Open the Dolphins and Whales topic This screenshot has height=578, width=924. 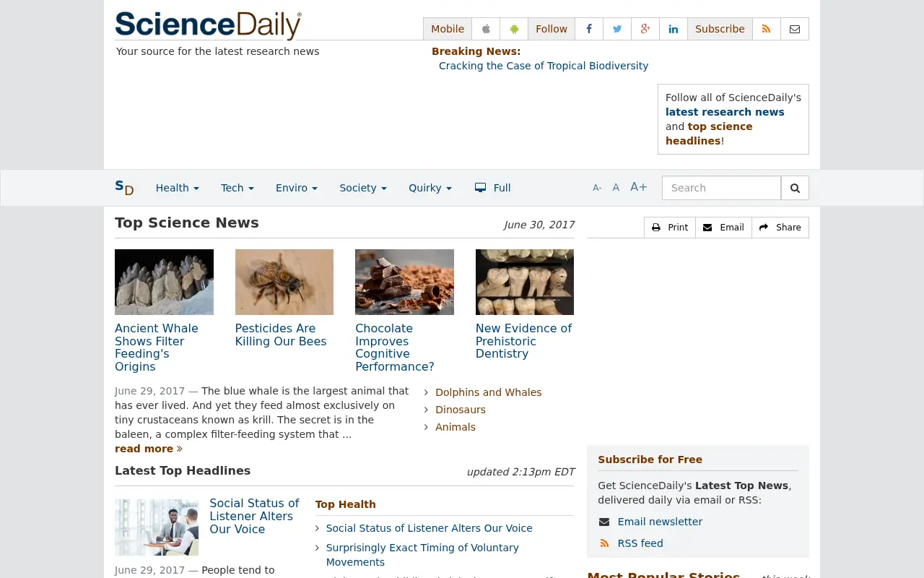click(x=489, y=392)
